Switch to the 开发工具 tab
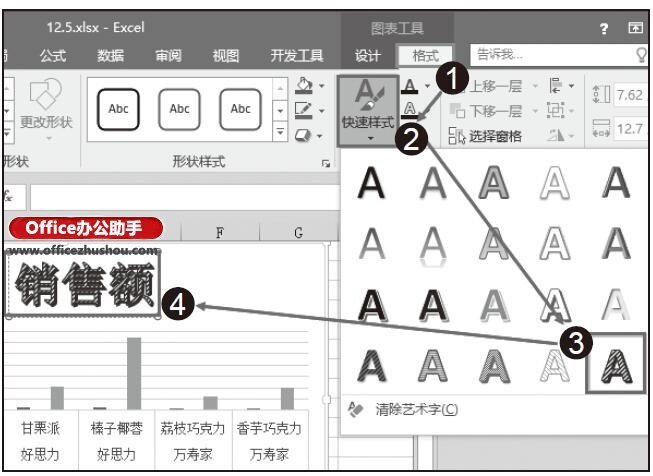Screen dimensions: 653x476 [x=297, y=56]
